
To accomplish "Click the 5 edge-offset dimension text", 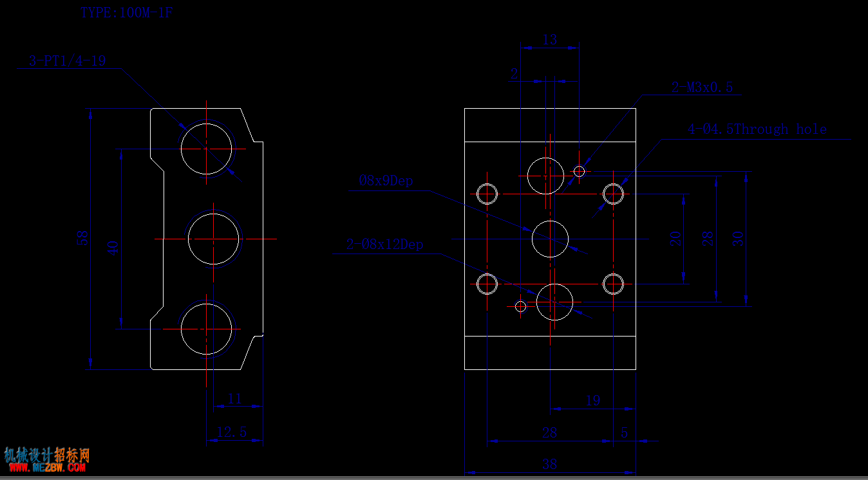I will click(624, 432).
